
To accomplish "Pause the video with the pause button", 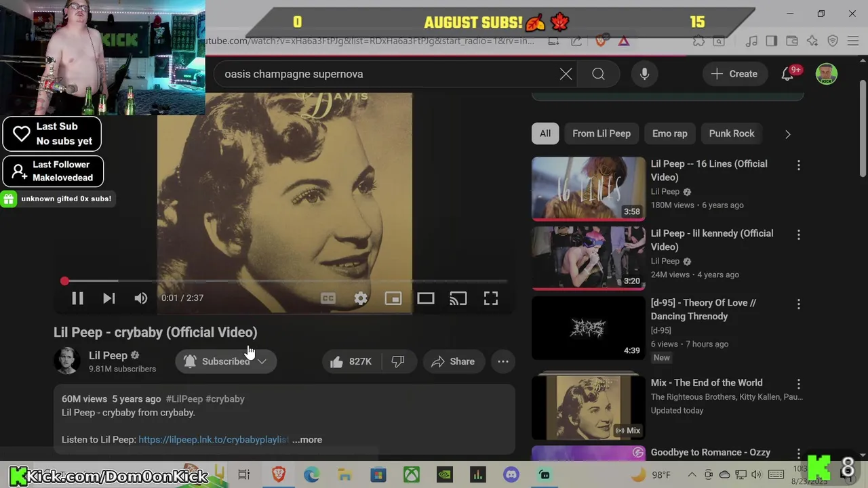I will [x=77, y=298].
